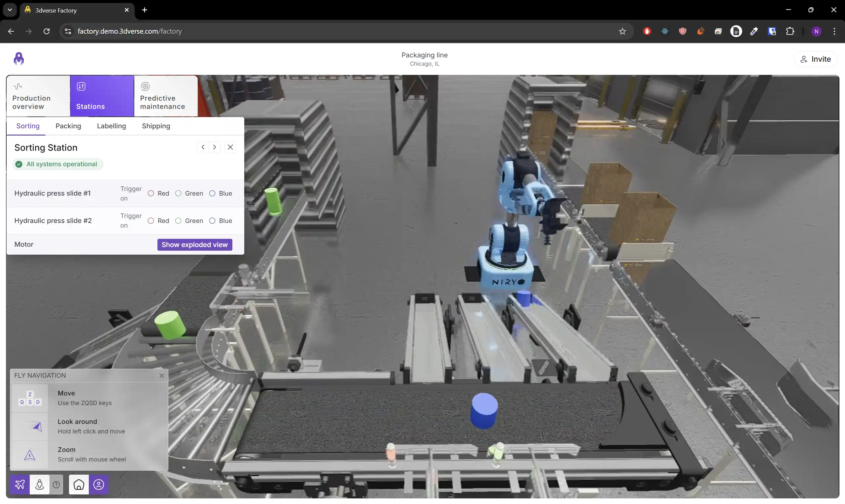
Task: Click the Predictive maintenance gear icon
Action: point(145,86)
